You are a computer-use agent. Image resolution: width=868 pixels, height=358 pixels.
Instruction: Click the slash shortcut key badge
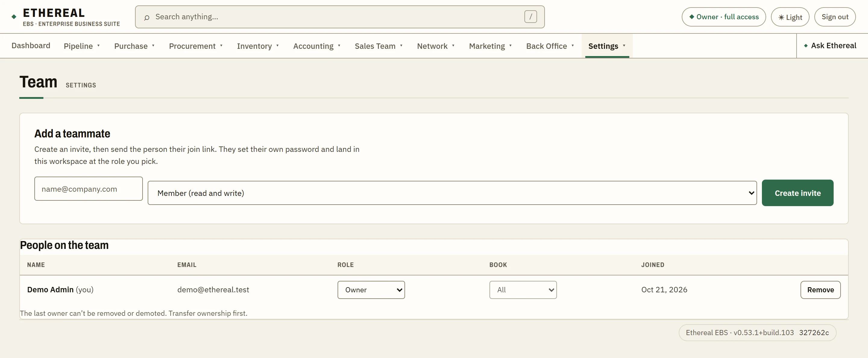(x=530, y=17)
